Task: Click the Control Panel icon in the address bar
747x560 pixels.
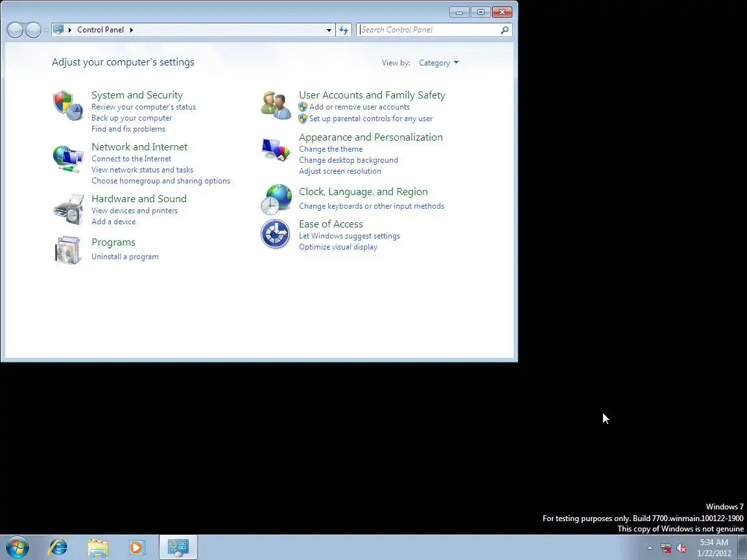Action: tap(58, 30)
